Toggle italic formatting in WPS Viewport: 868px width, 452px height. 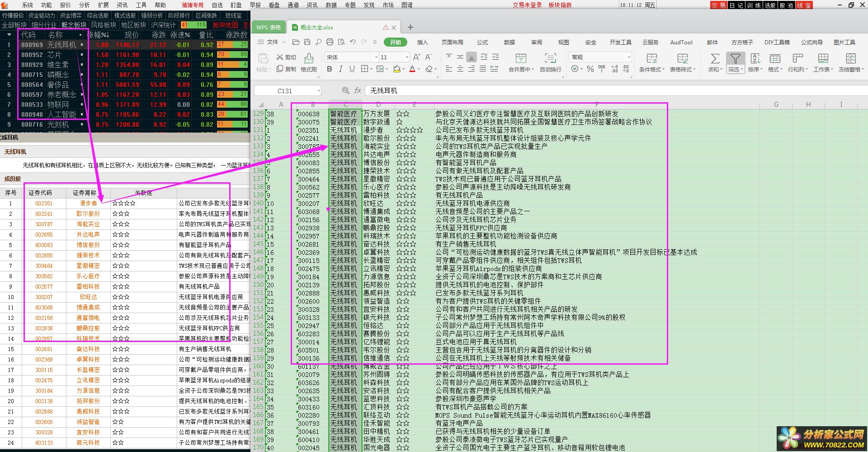coord(340,69)
